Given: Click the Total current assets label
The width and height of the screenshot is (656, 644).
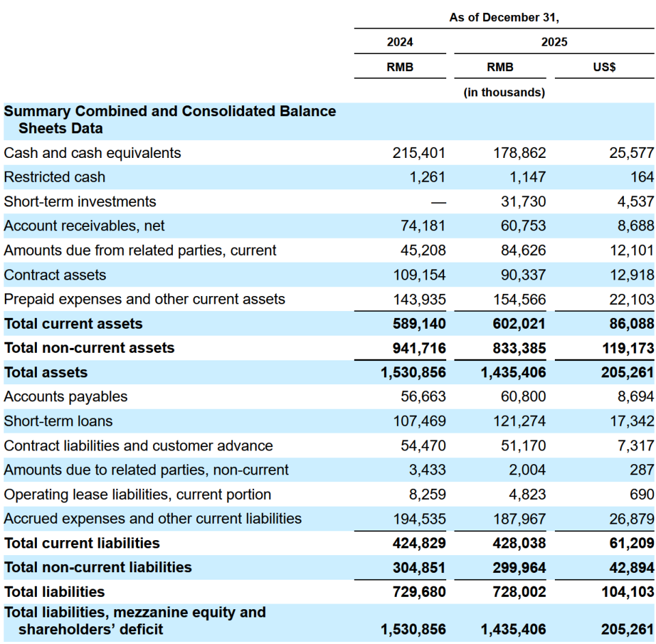Looking at the screenshot, I should [x=73, y=324].
